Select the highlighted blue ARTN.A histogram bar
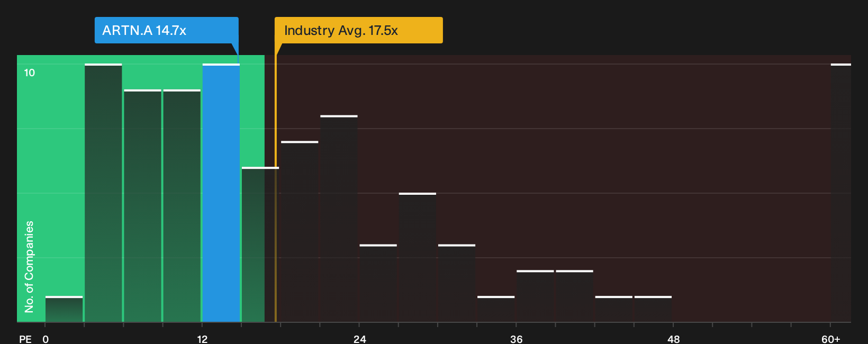The image size is (868, 344). [x=221, y=193]
